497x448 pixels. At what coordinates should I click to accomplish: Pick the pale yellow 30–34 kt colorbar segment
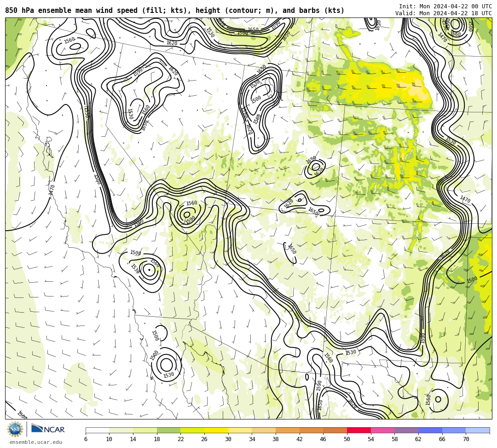240,430
